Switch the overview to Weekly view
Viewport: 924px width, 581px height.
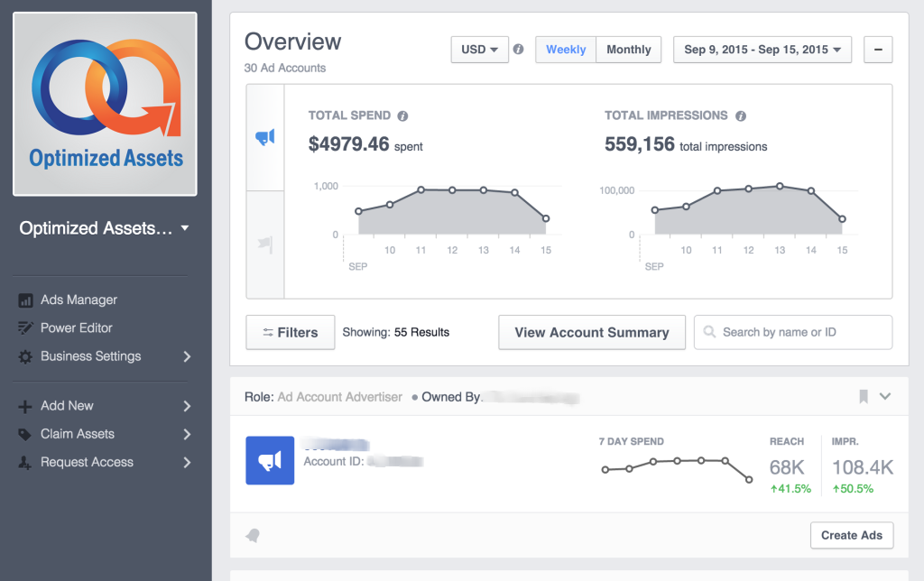pyautogui.click(x=566, y=50)
